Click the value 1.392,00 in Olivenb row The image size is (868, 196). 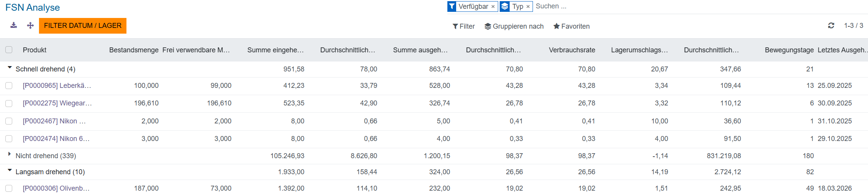coord(291,188)
